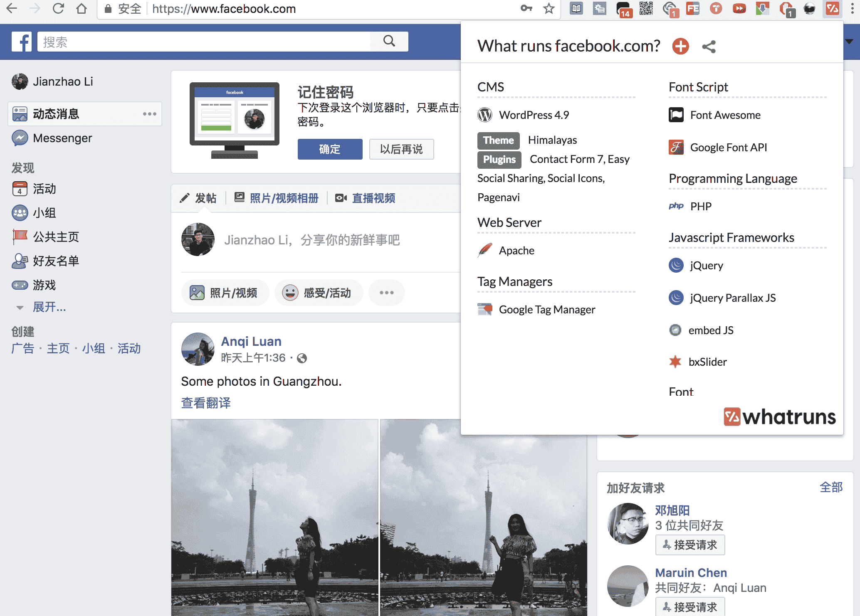Click the Facebook logo home icon
This screenshot has height=616, width=860.
(x=21, y=42)
